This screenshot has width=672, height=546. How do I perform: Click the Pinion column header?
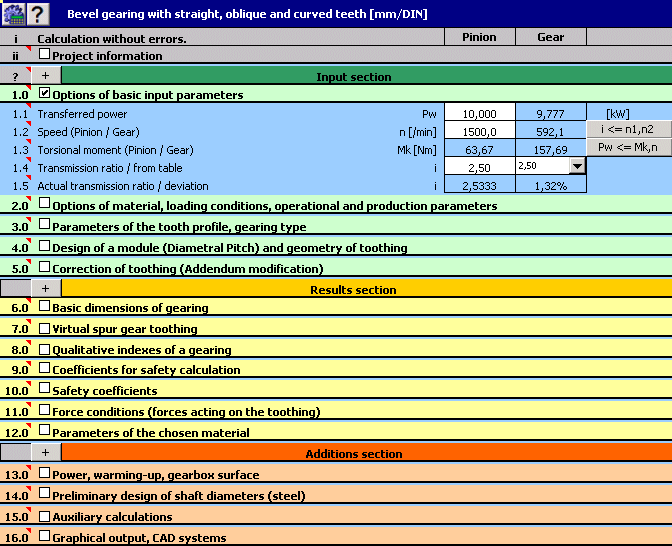pos(479,37)
